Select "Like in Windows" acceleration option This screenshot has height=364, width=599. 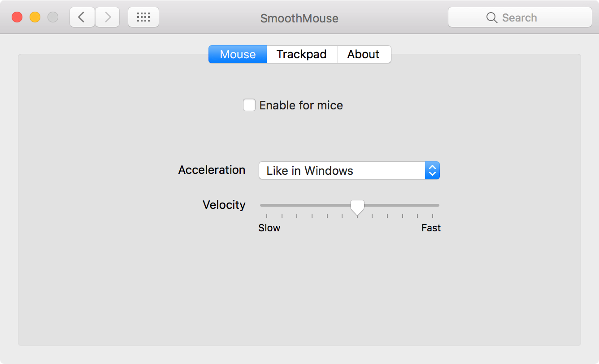tap(309, 170)
